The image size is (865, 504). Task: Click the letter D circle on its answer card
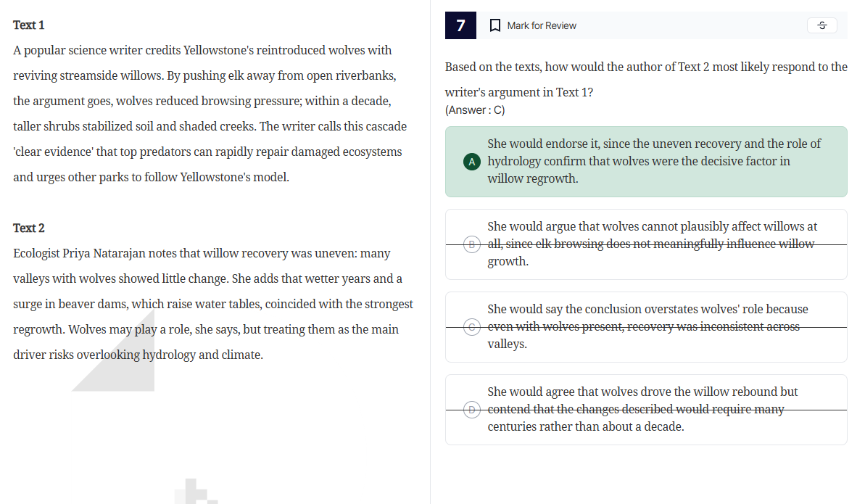[471, 409]
